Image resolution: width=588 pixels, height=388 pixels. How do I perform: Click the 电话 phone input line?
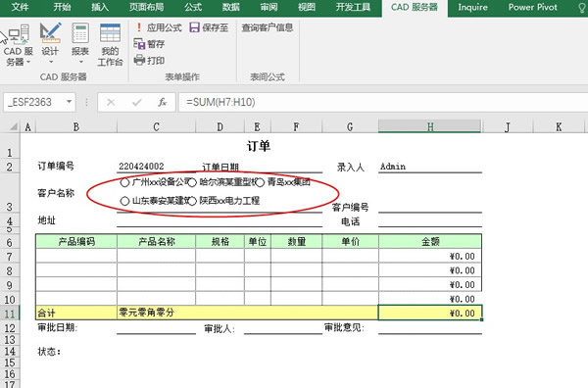pyautogui.click(x=430, y=220)
